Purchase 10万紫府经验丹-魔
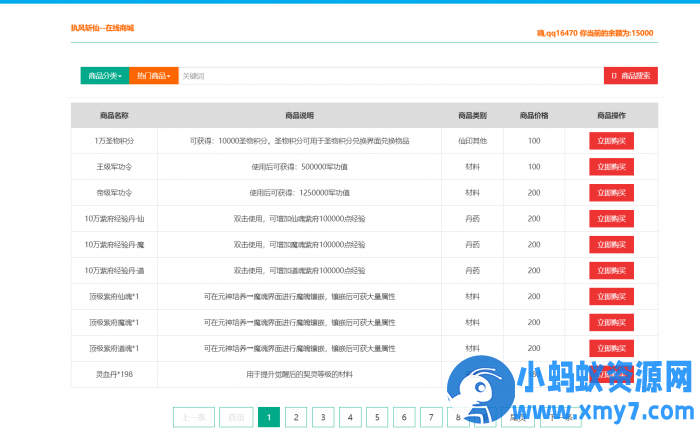 (x=611, y=245)
